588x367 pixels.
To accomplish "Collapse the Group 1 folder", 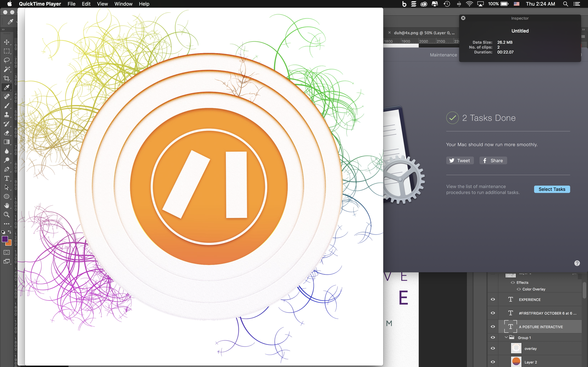I will click(506, 337).
